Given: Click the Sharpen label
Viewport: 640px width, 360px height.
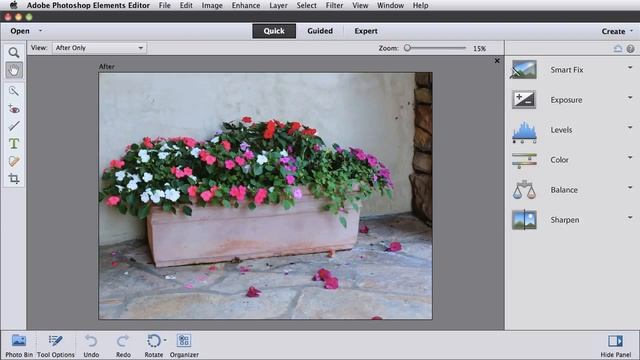Looking at the screenshot, I should (x=564, y=220).
